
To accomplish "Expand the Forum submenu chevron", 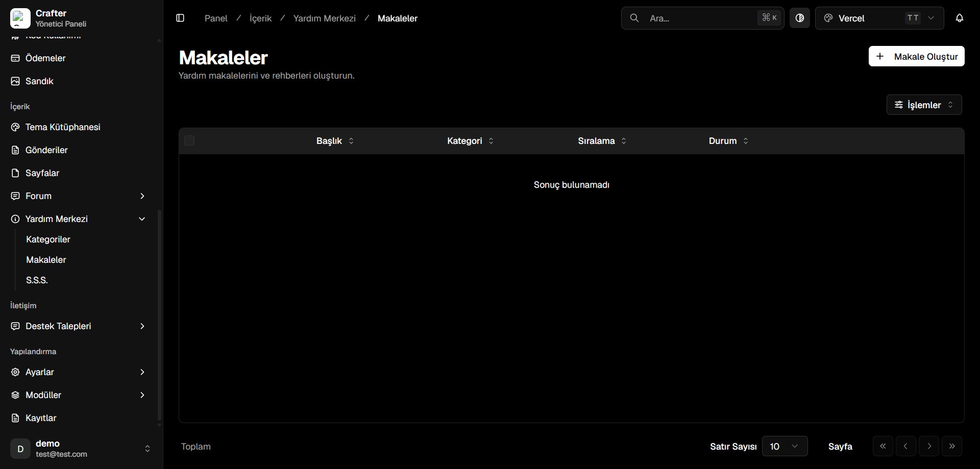I will [x=142, y=196].
